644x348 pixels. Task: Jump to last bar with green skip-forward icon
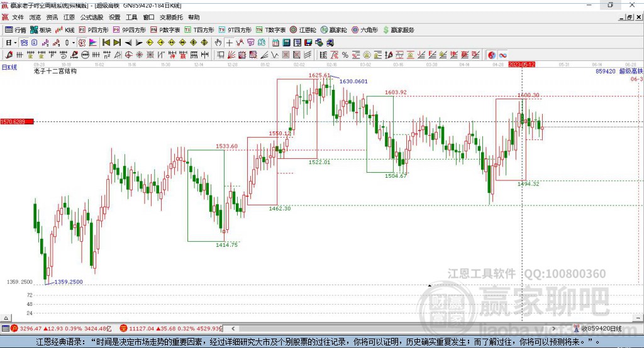click(117, 43)
